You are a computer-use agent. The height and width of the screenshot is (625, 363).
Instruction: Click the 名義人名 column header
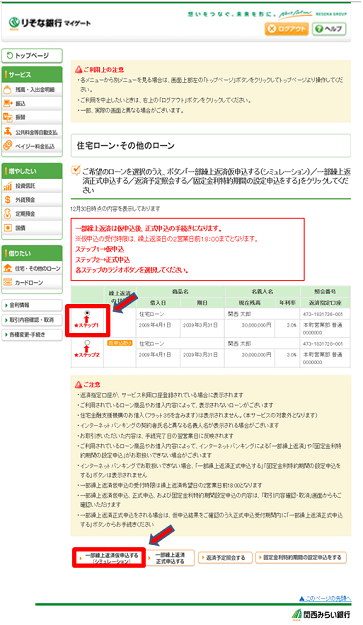click(x=262, y=292)
